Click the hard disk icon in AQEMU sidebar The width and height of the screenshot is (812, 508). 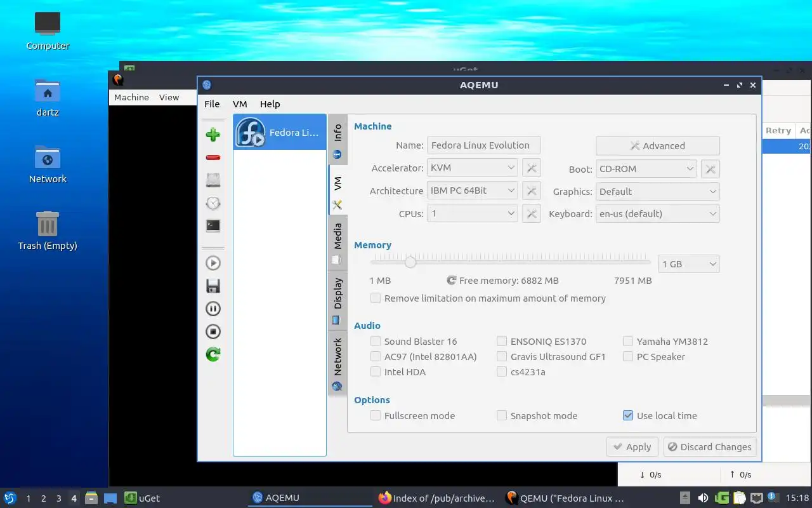tap(213, 180)
